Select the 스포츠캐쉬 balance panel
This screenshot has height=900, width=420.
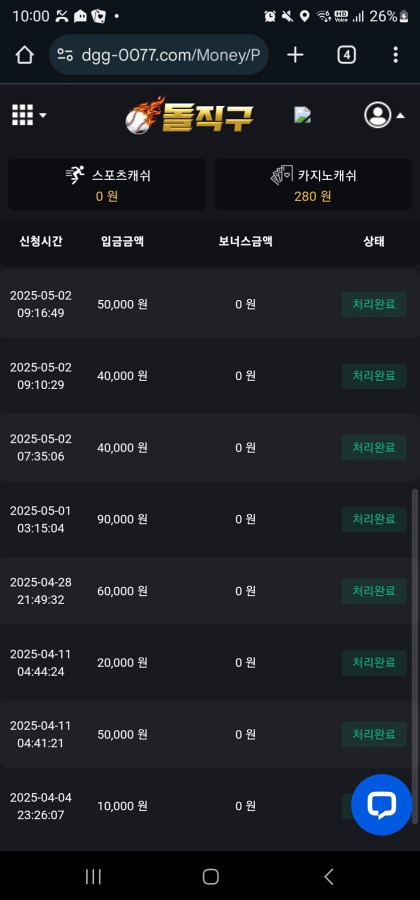pos(107,184)
